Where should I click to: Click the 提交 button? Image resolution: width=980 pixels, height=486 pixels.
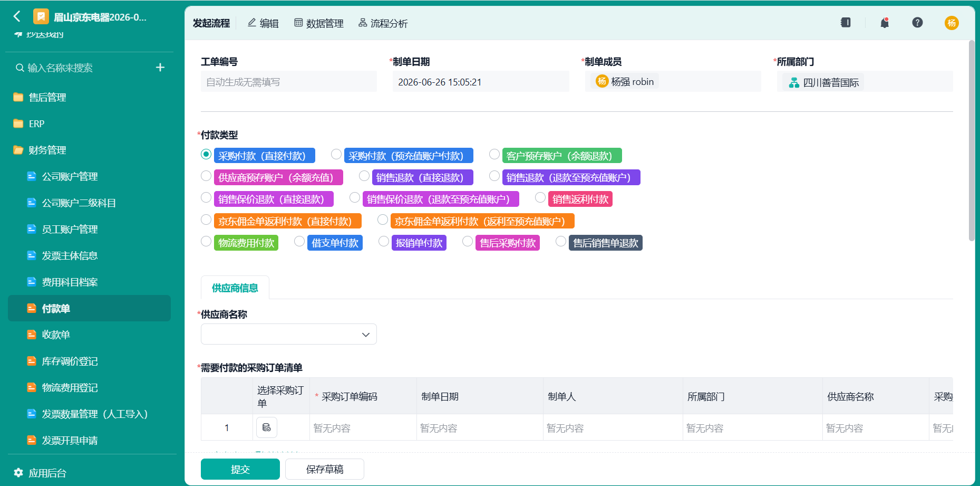click(240, 469)
